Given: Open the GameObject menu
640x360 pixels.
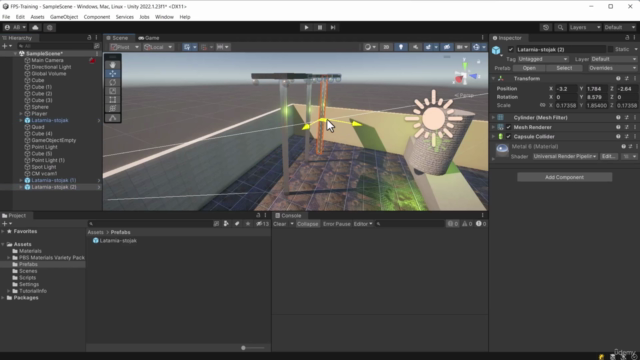Looking at the screenshot, I should pyautogui.click(x=64, y=17).
